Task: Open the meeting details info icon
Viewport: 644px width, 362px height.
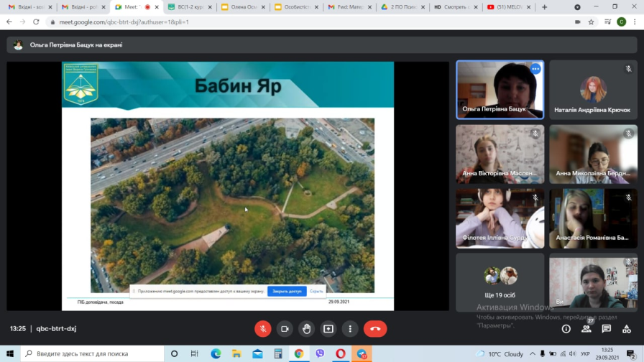Action: (566, 329)
